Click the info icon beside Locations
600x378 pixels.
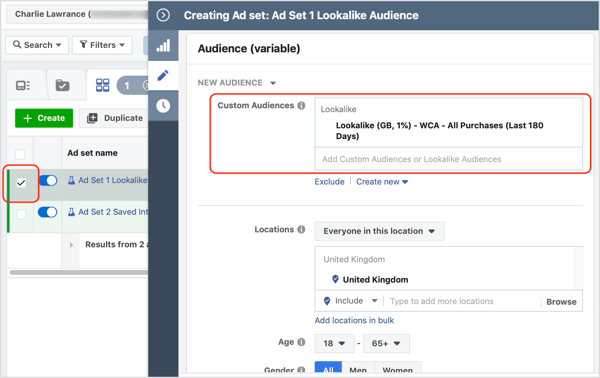[302, 230]
